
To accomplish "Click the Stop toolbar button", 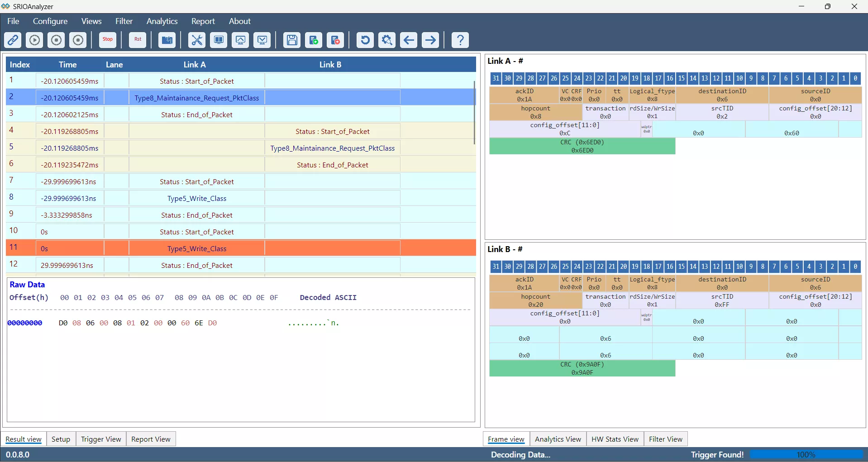I will tap(108, 40).
